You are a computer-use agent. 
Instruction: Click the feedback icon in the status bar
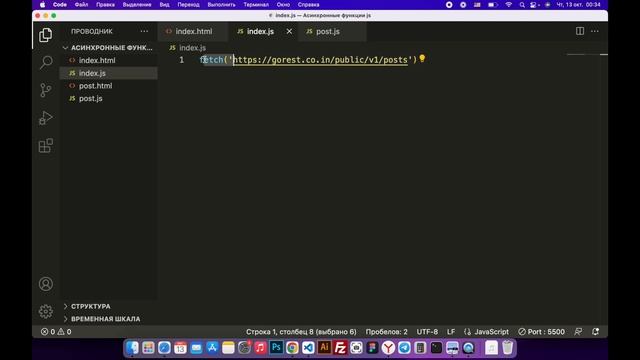578,332
